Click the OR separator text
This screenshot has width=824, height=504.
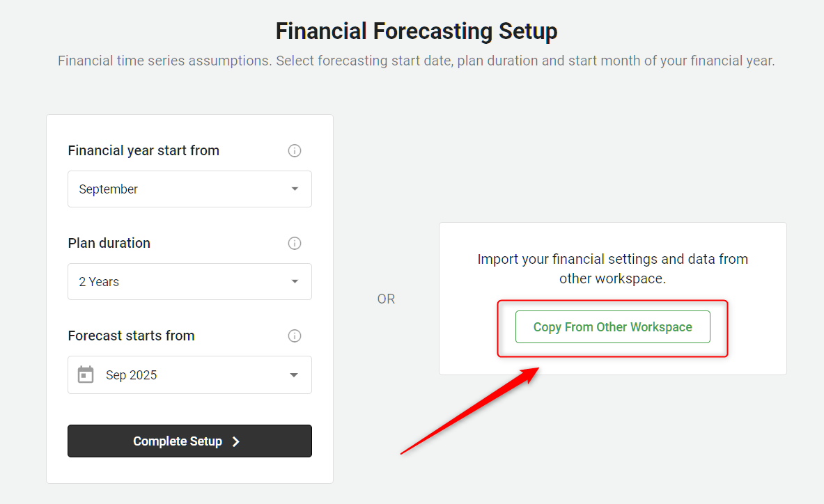[386, 299]
